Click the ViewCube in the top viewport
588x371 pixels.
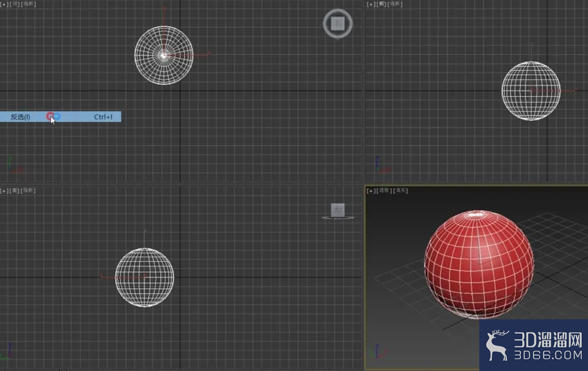pos(337,23)
